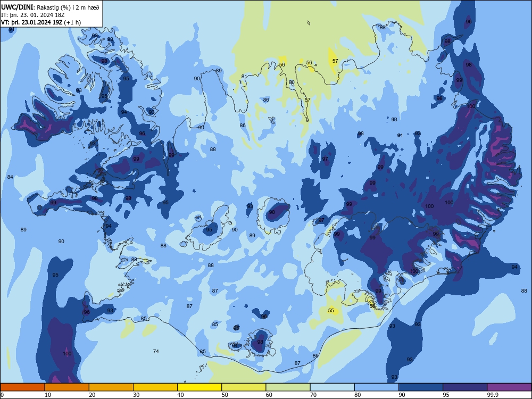532x399 pixels.
Task: Pick the light green 60–70 legend swatch
Action: click(288, 387)
